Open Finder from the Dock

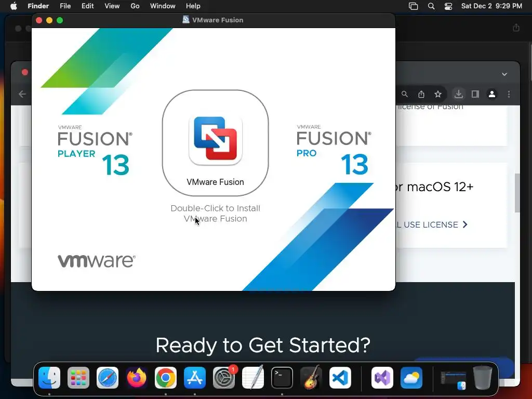pos(49,378)
